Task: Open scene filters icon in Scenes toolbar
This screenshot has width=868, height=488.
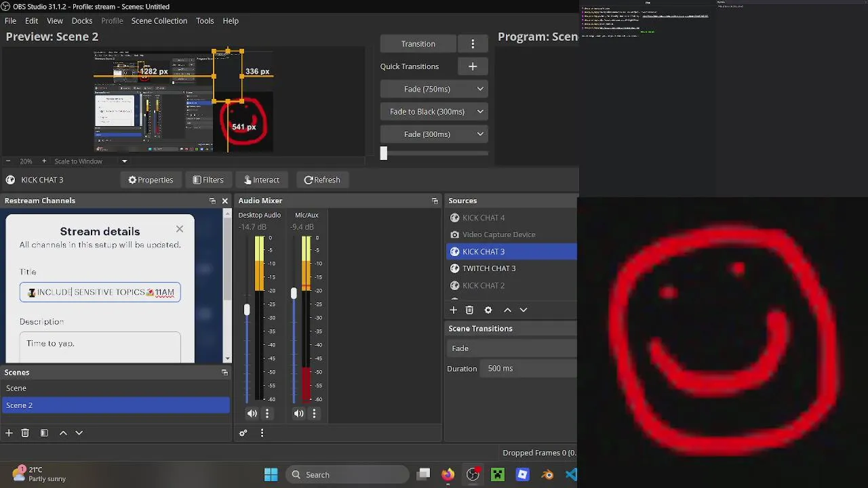Action: coord(44,432)
